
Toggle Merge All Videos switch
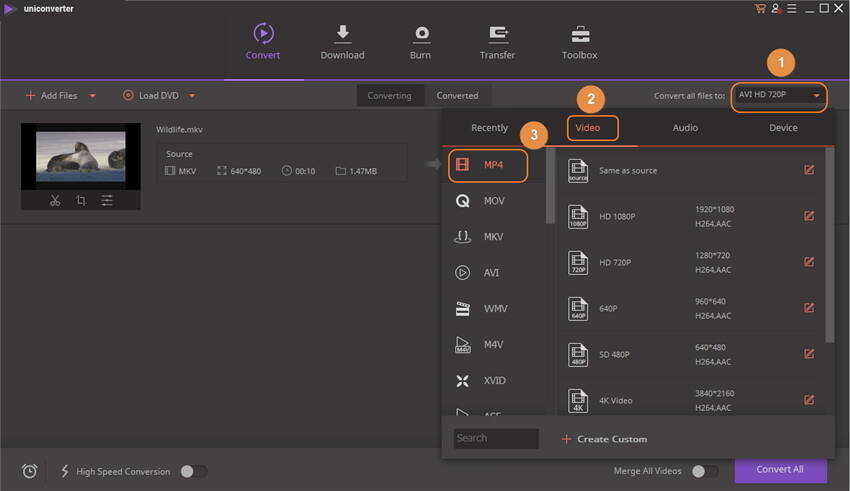(x=705, y=471)
